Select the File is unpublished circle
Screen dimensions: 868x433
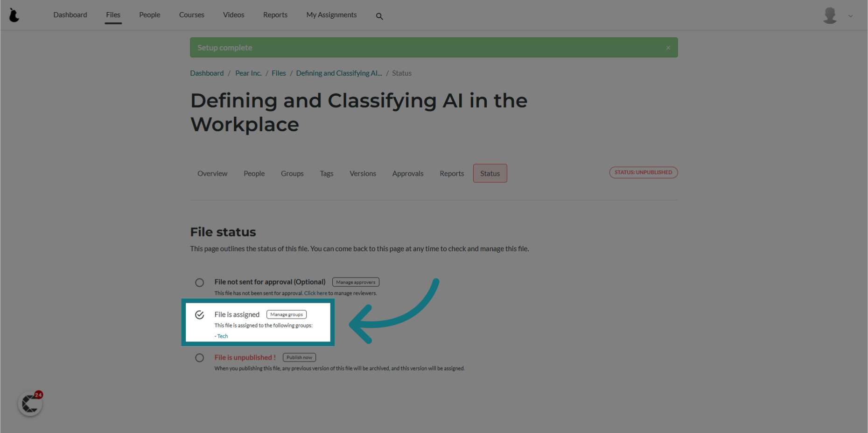click(x=199, y=358)
